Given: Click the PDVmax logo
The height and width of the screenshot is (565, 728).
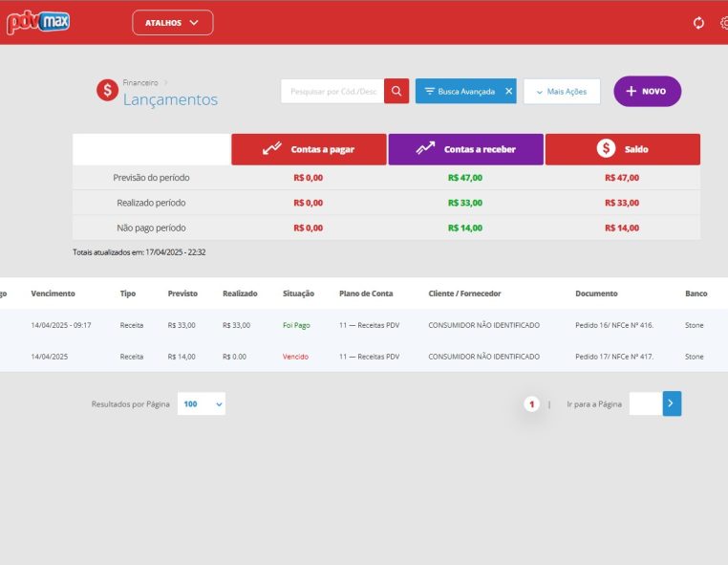Looking at the screenshot, I should point(38,21).
